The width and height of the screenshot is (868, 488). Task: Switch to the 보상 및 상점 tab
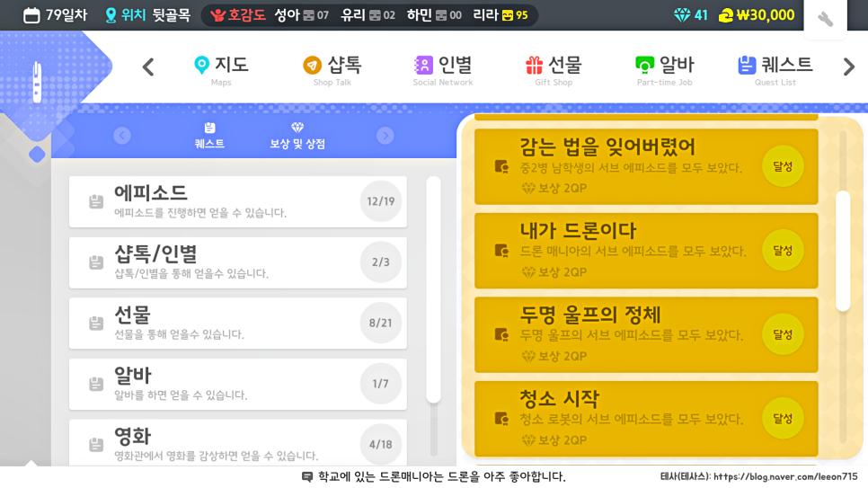coord(297,136)
